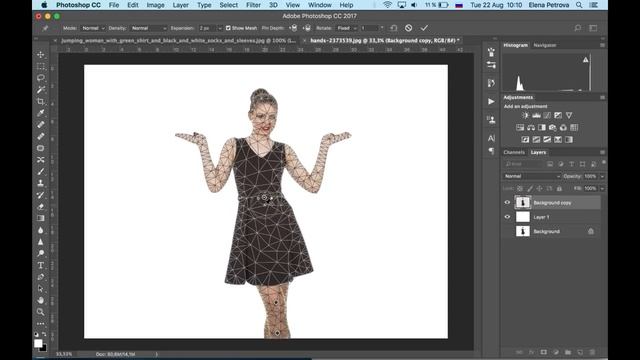Select the Layer 1 row

coord(552,217)
